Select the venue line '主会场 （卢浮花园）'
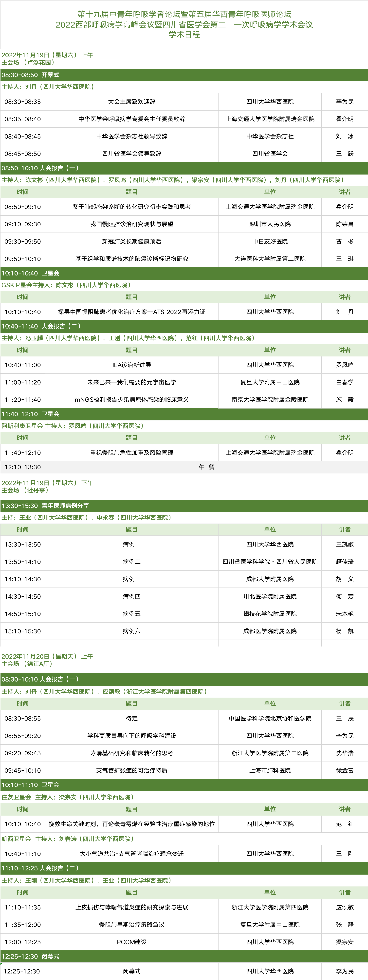The image size is (368, 980). click(x=29, y=62)
